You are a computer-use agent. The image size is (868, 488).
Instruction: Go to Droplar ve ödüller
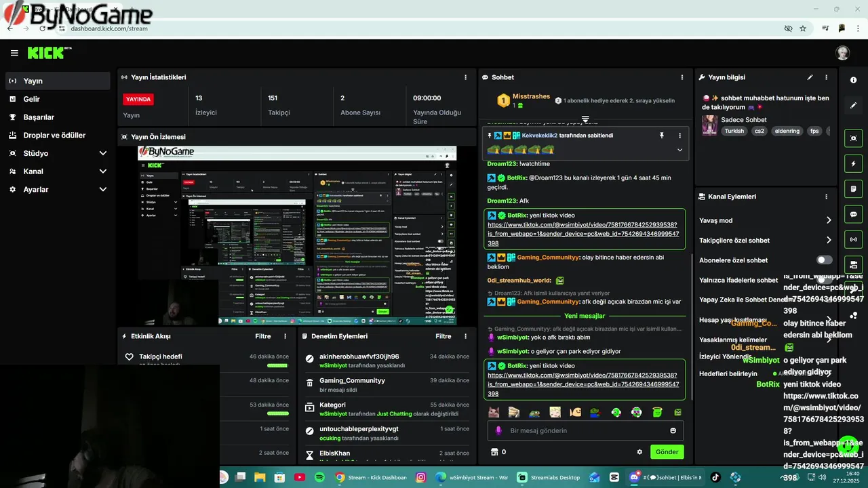58,135
